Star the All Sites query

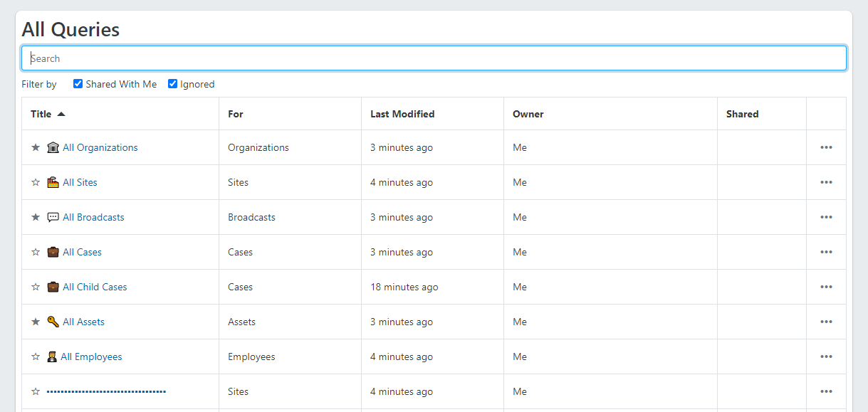pyautogui.click(x=36, y=182)
